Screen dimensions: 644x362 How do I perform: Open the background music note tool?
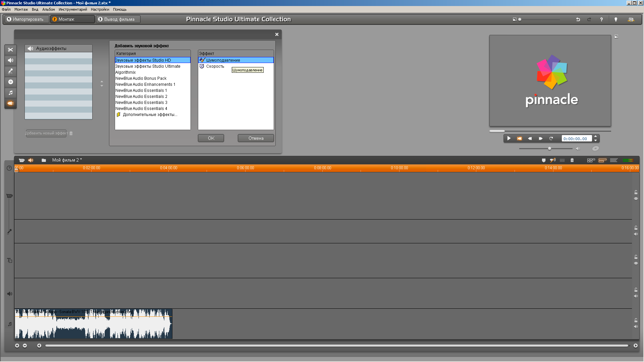click(10, 93)
